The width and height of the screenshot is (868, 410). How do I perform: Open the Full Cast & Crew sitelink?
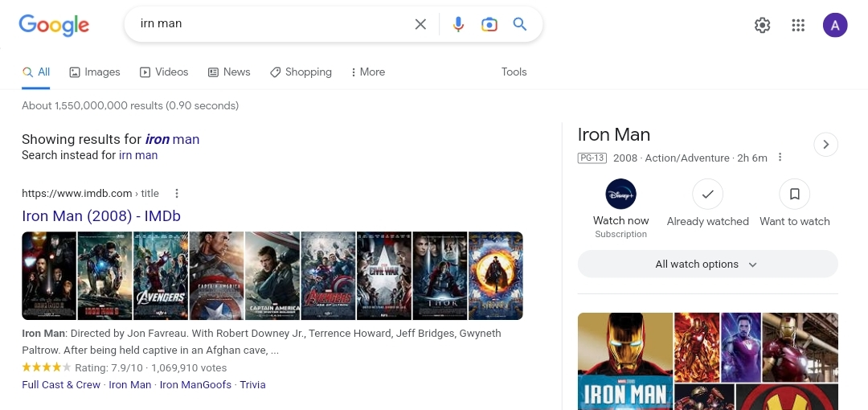61,384
